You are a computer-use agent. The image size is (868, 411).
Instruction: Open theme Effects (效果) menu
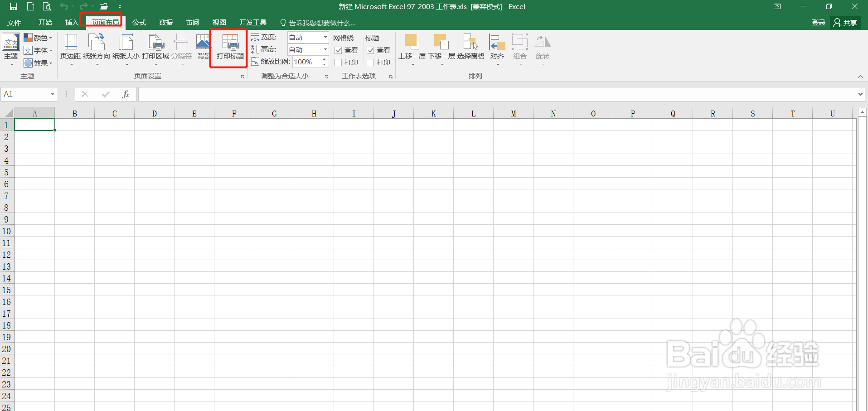click(38, 63)
